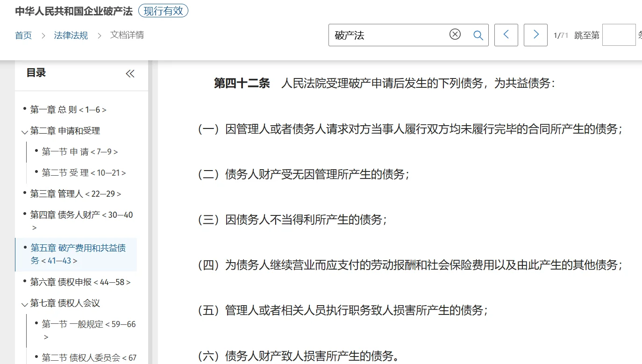This screenshot has width=642, height=364.
Task: Open the 首页 breadcrumb link
Action: point(23,35)
